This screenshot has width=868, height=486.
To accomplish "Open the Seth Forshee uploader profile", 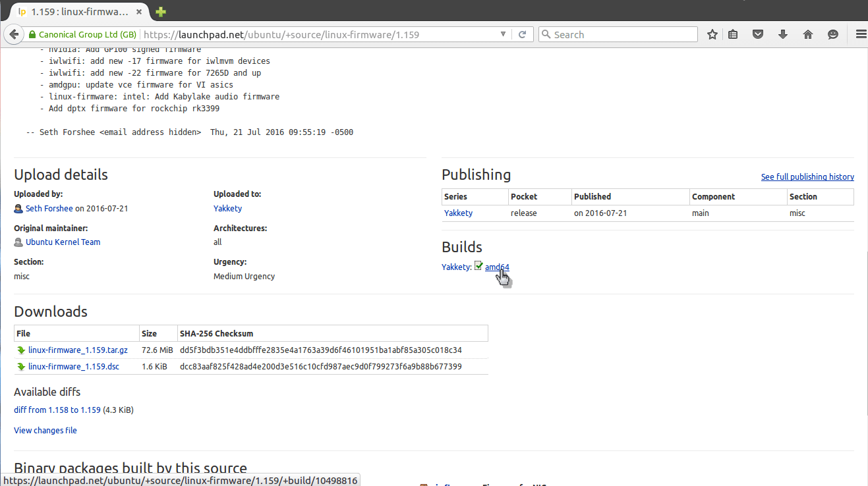I will (x=49, y=209).
